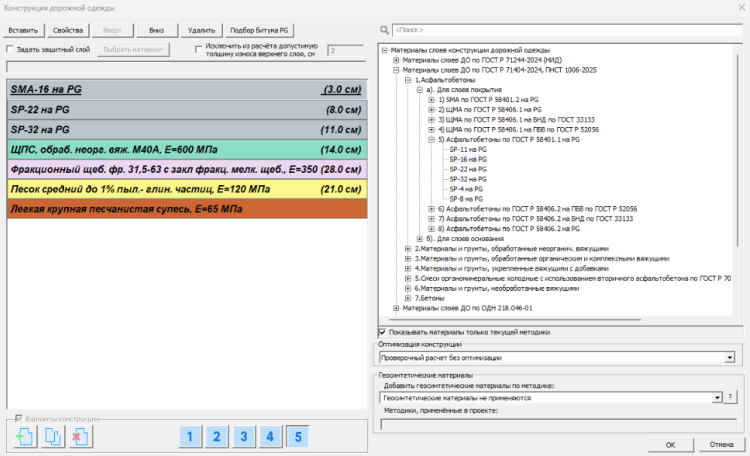Click the copy construction variant icon

click(55, 436)
